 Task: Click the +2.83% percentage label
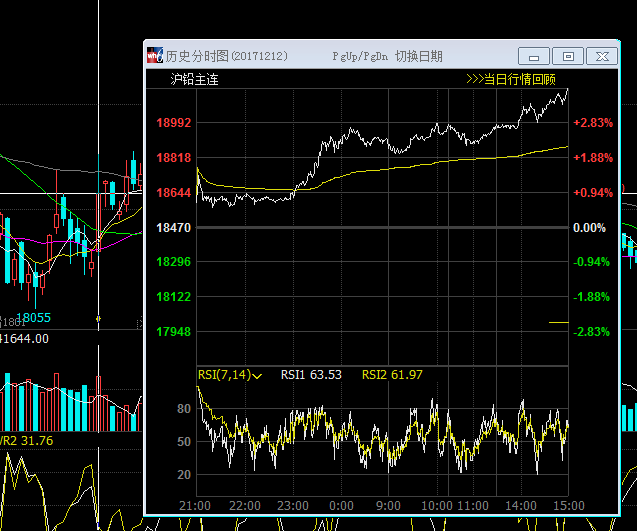591,123
